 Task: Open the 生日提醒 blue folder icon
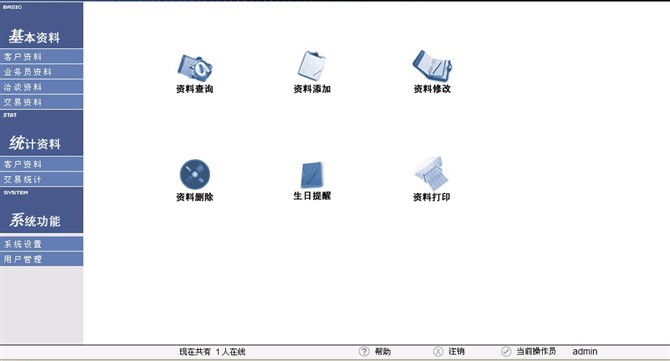312,174
